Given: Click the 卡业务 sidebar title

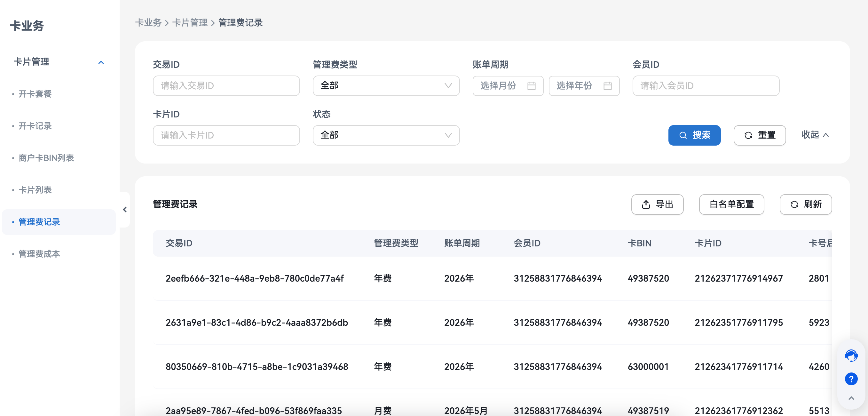Looking at the screenshot, I should coord(27,26).
